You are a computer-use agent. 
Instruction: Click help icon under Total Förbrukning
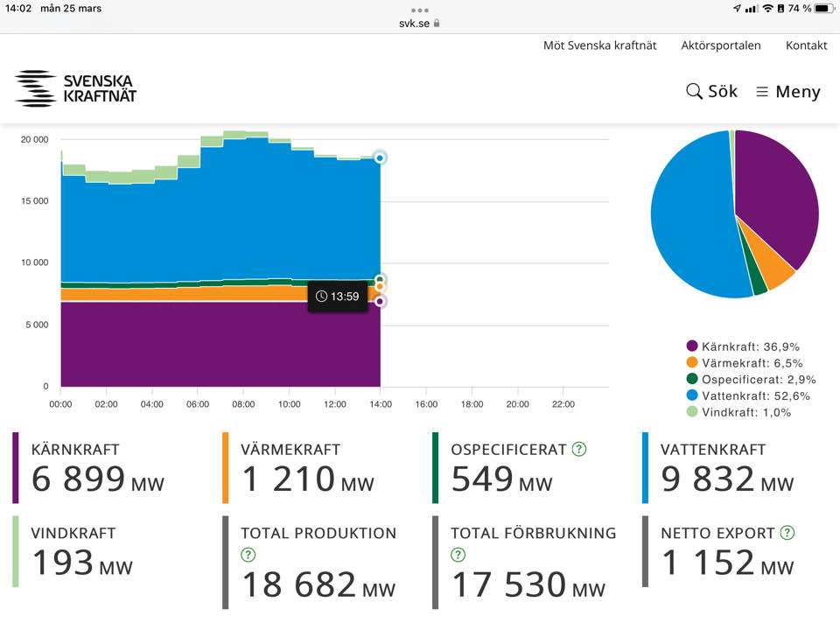458,555
